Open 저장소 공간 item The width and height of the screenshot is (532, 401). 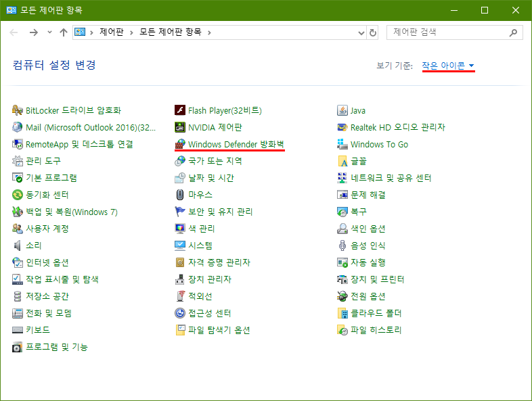tap(41, 296)
